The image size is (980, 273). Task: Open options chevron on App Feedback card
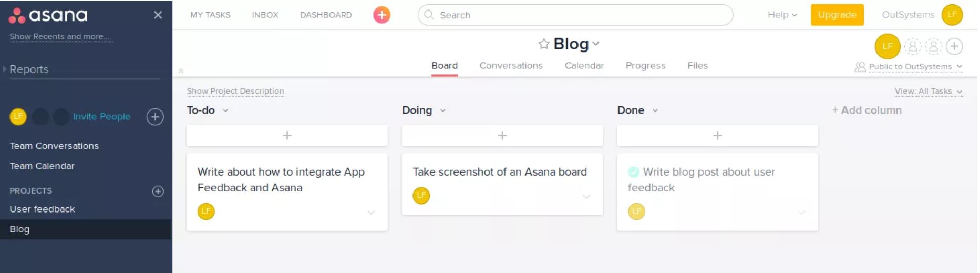(371, 213)
